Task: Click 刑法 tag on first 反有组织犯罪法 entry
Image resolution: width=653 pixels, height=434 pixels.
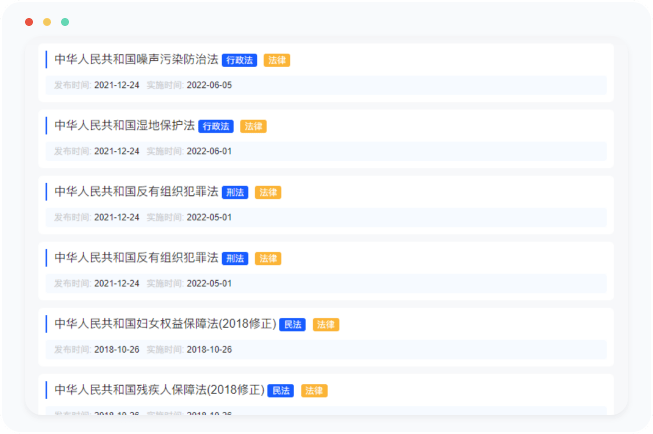Action: (234, 192)
